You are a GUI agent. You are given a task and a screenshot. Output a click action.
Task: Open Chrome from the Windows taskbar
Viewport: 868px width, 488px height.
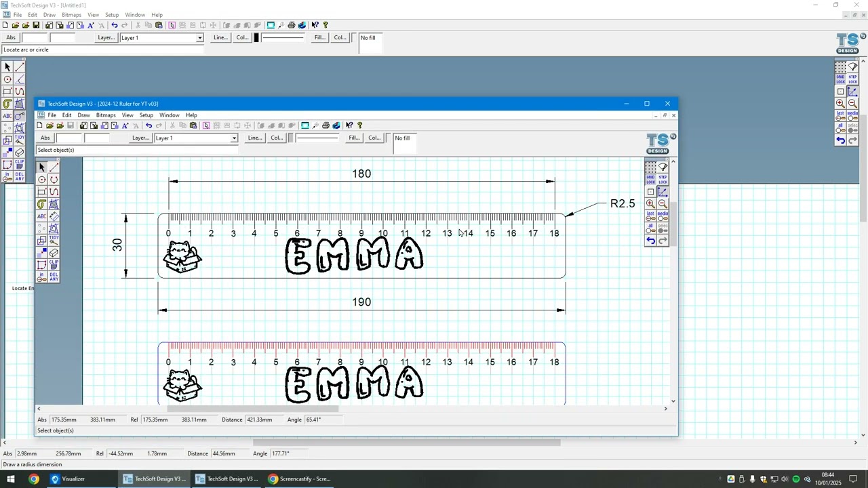click(x=33, y=479)
